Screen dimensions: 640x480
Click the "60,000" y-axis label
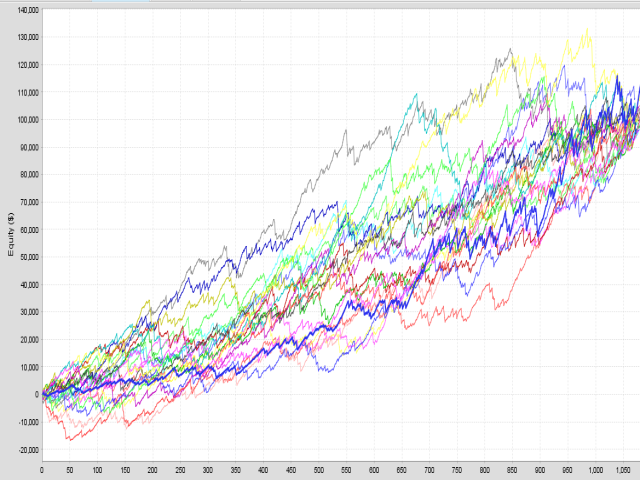[x=29, y=230]
